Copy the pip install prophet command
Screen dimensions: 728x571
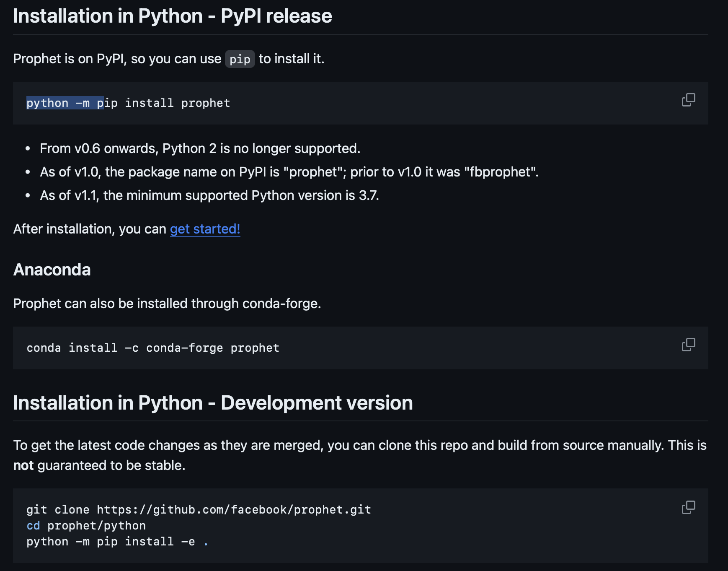click(x=688, y=100)
